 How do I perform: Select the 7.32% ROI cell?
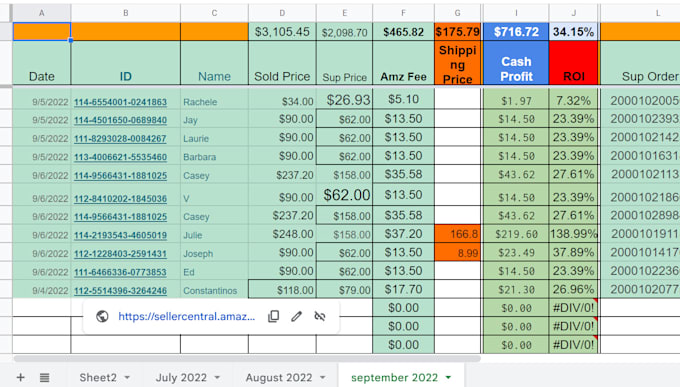(574, 99)
